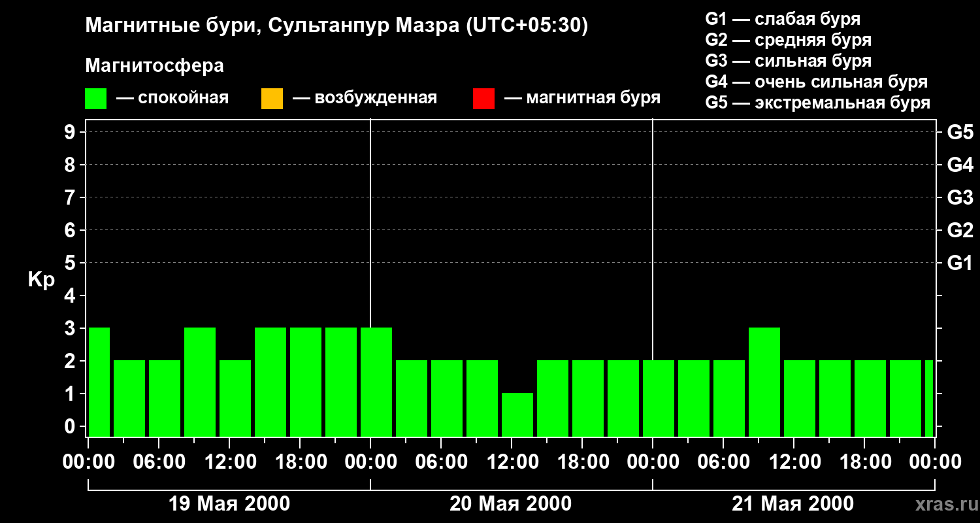Click the 'Kp' axis label
980x523 pixels.
pos(41,280)
